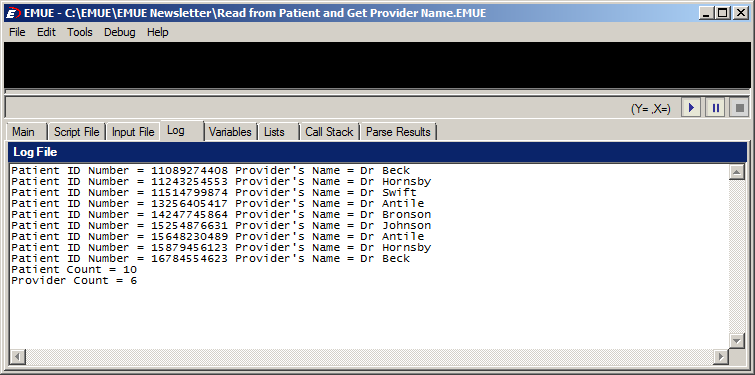
Task: Click the Play script button
Action: [x=691, y=108]
